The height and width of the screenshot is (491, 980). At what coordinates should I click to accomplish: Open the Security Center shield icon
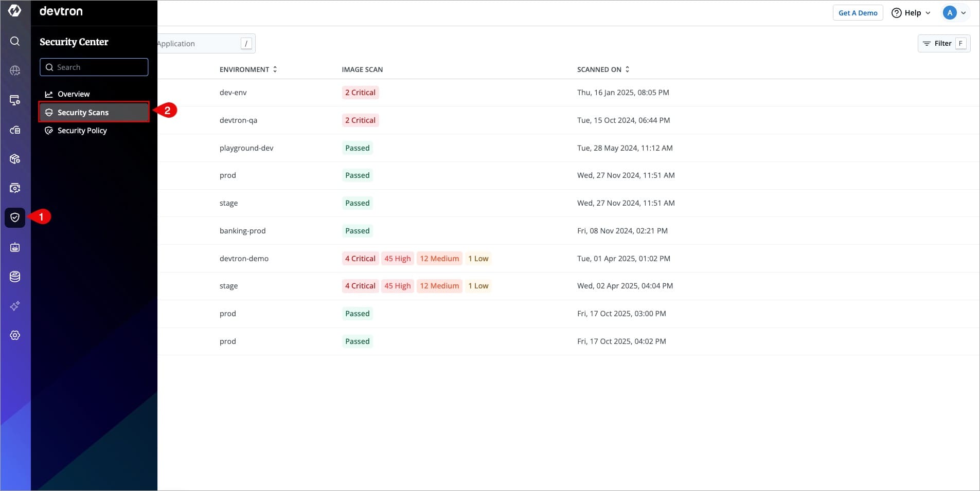pos(15,217)
